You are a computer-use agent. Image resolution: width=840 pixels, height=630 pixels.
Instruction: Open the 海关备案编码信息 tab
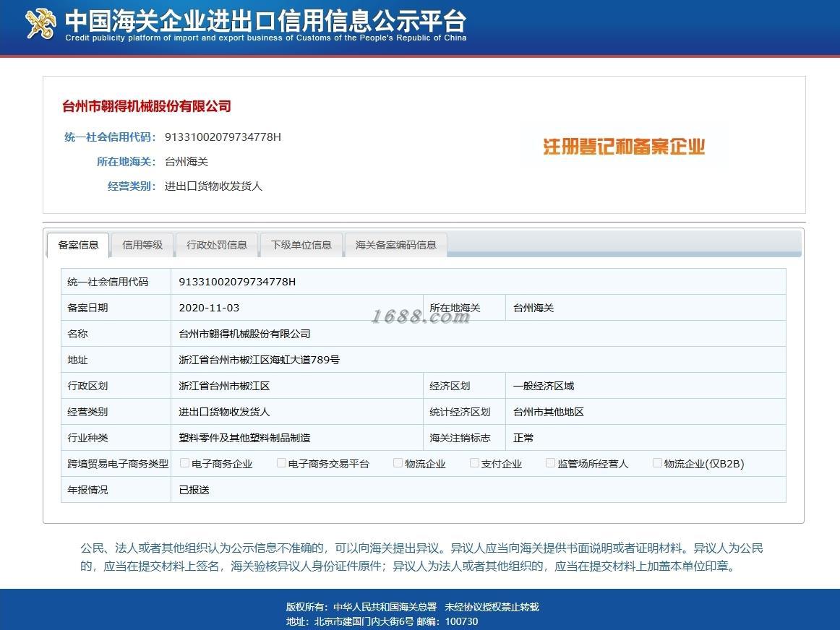point(396,245)
